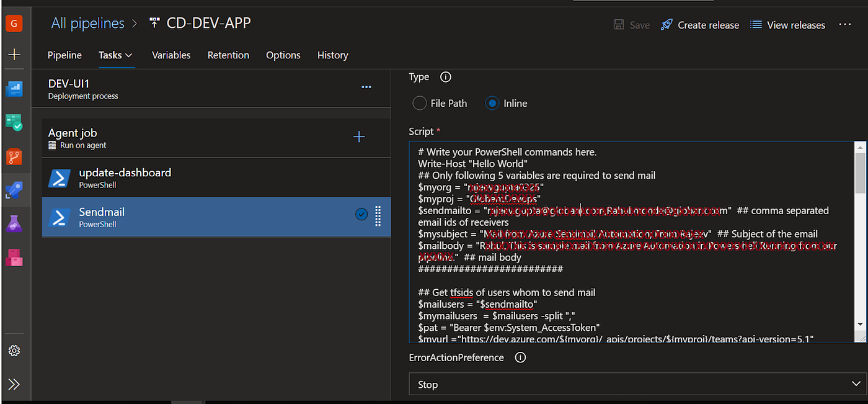Open the DEV-UI1 stage ellipsis menu
The image size is (868, 404).
[366, 88]
